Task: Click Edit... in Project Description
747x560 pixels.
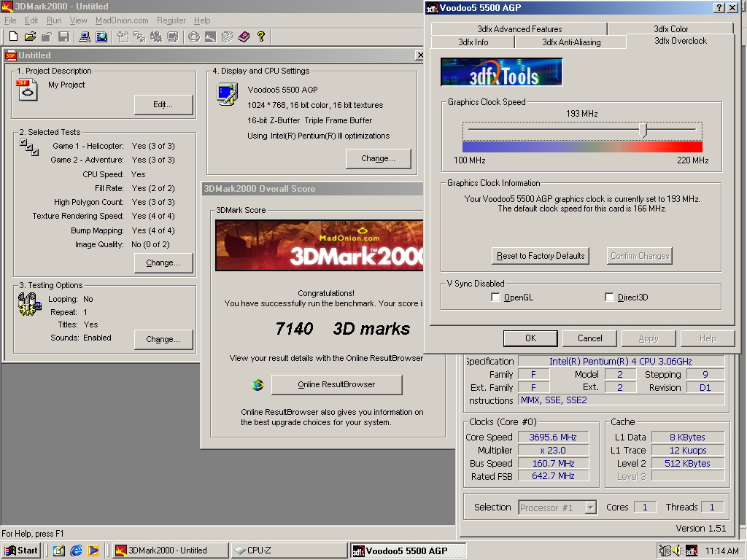Action: click(163, 105)
